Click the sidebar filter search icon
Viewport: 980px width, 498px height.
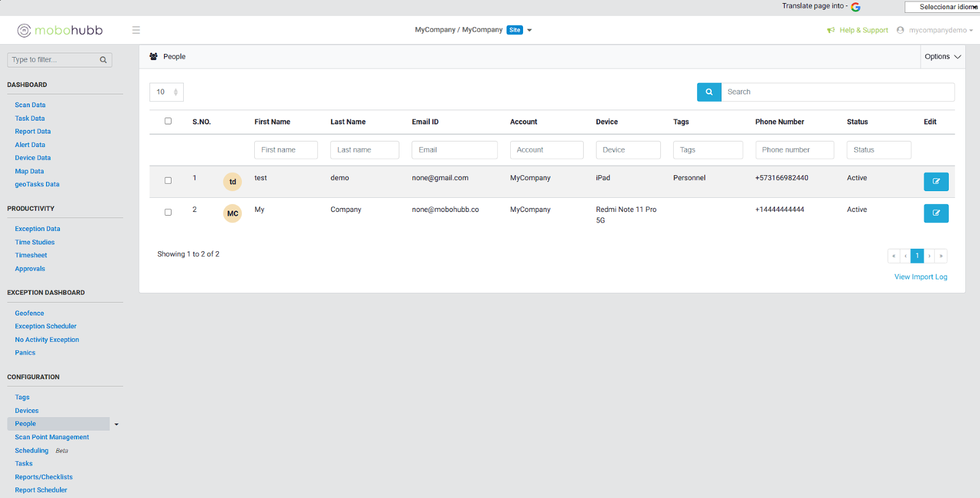pos(103,60)
